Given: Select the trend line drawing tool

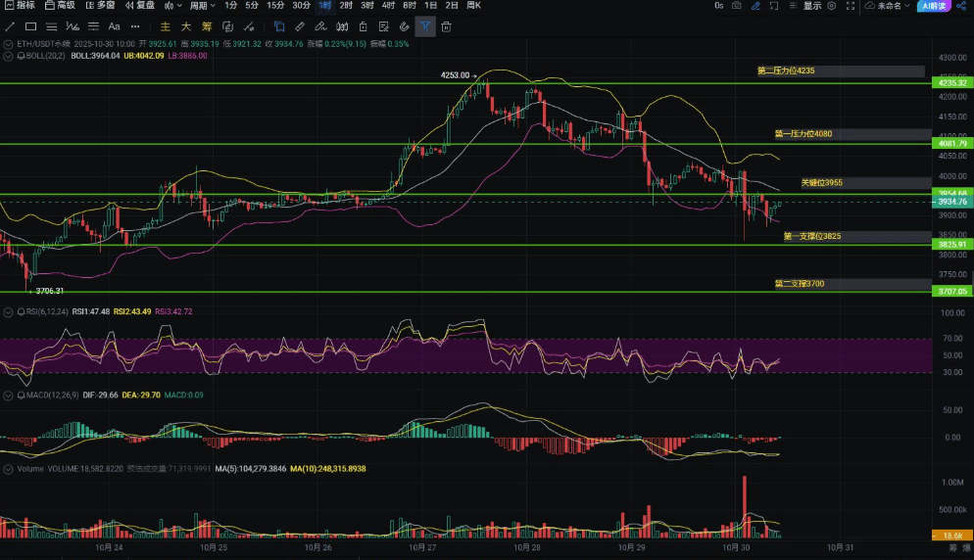Looking at the screenshot, I should click(10, 26).
